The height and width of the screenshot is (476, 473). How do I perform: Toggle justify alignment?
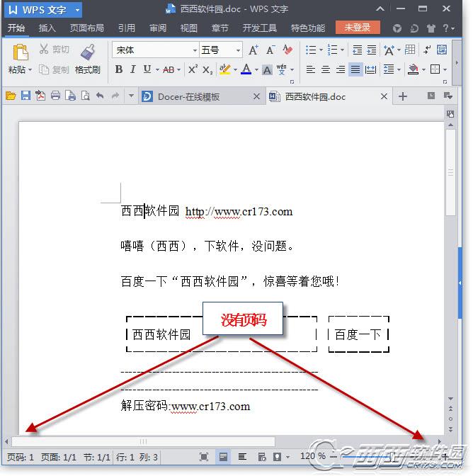tap(355, 69)
